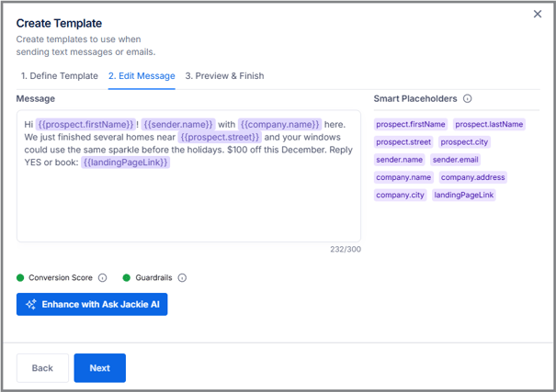Close the Create Template dialog

[538, 14]
